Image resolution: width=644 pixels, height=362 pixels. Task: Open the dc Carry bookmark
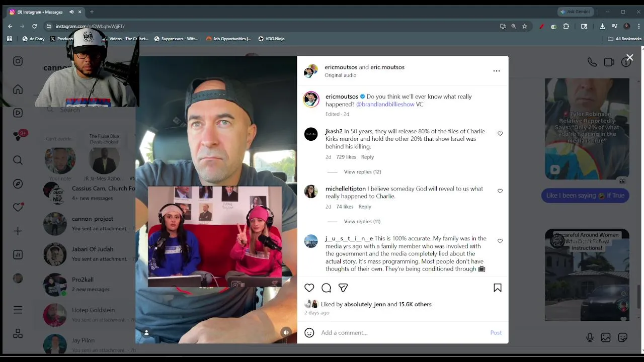click(34, 39)
